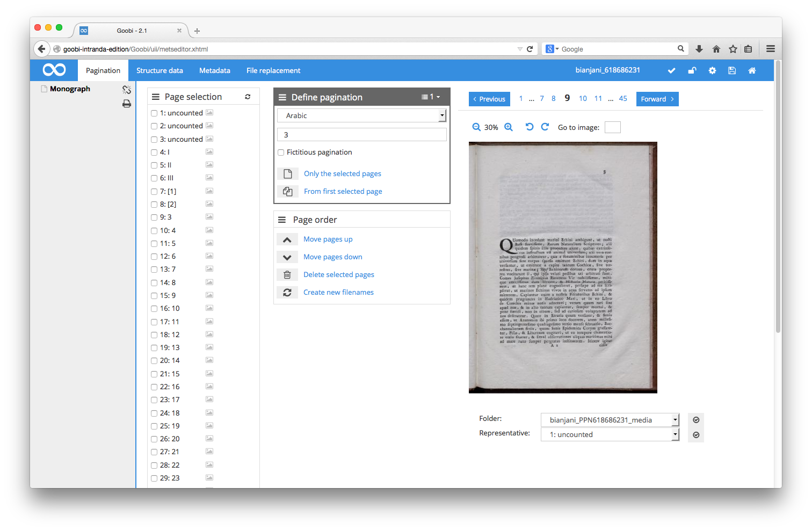This screenshot has width=812, height=531.
Task: Switch to the Metadata tab
Action: pyautogui.click(x=215, y=70)
